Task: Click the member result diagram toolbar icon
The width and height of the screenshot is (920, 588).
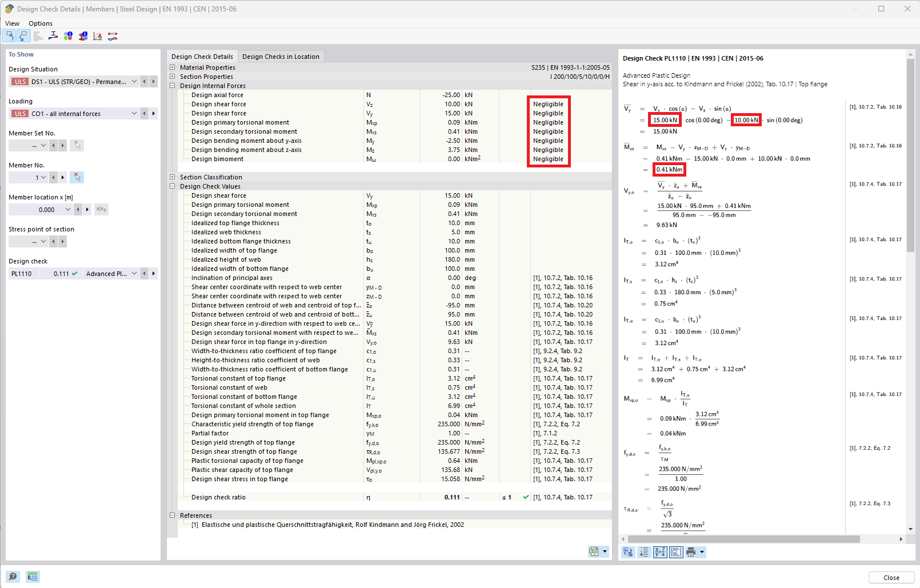Action: [113, 36]
